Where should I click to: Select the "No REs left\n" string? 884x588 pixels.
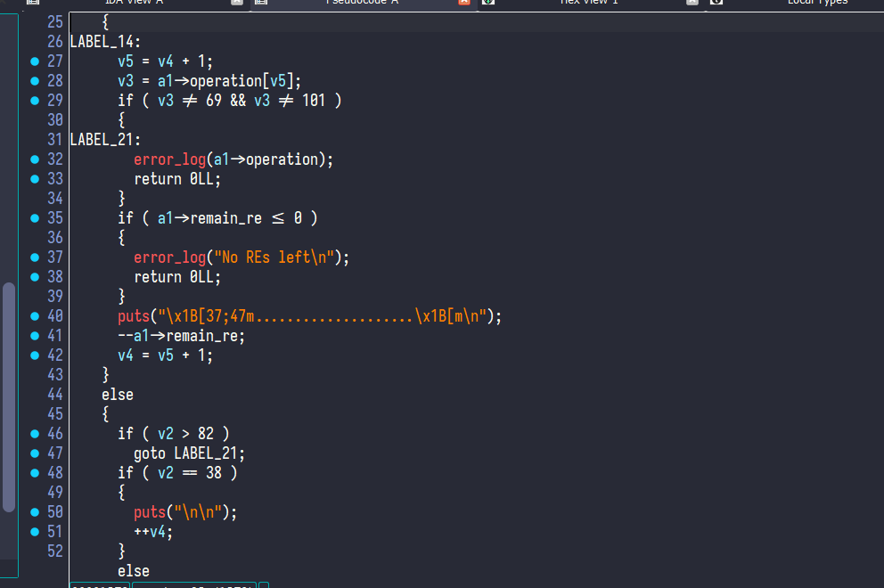pyautogui.click(x=275, y=257)
